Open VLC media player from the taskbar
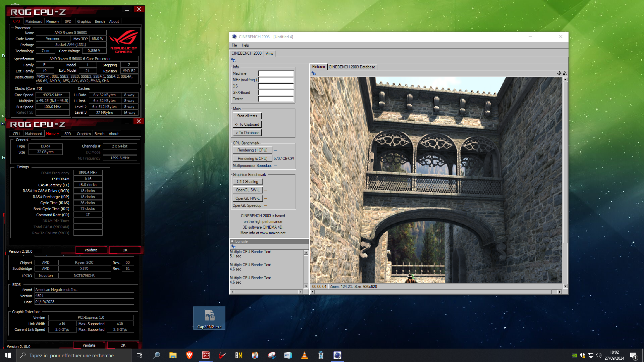The width and height of the screenshot is (644, 362). (304, 355)
